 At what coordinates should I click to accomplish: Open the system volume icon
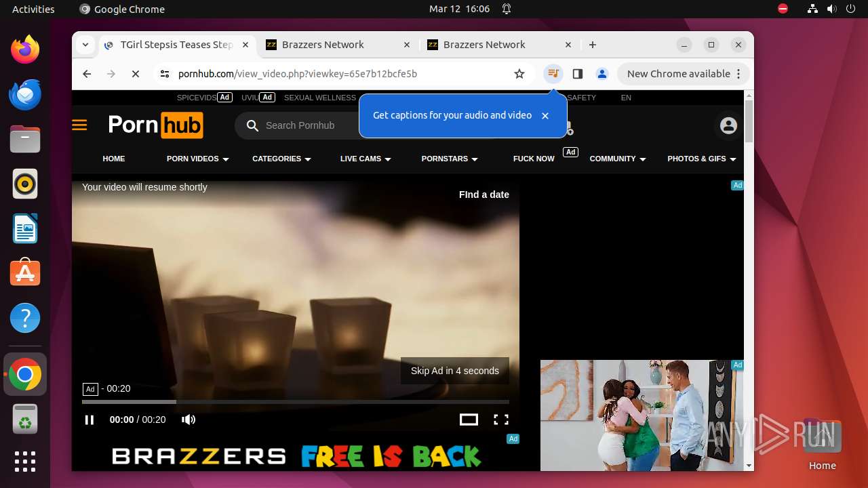coord(832,9)
